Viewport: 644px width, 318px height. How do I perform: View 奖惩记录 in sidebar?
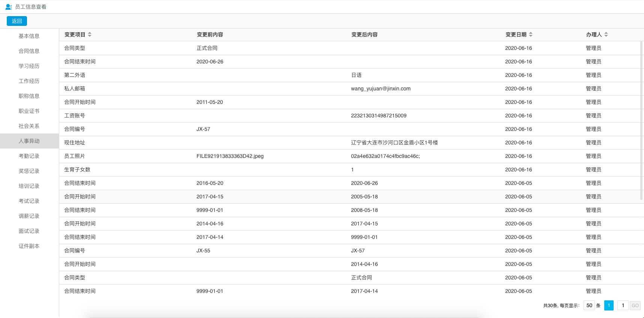29,171
